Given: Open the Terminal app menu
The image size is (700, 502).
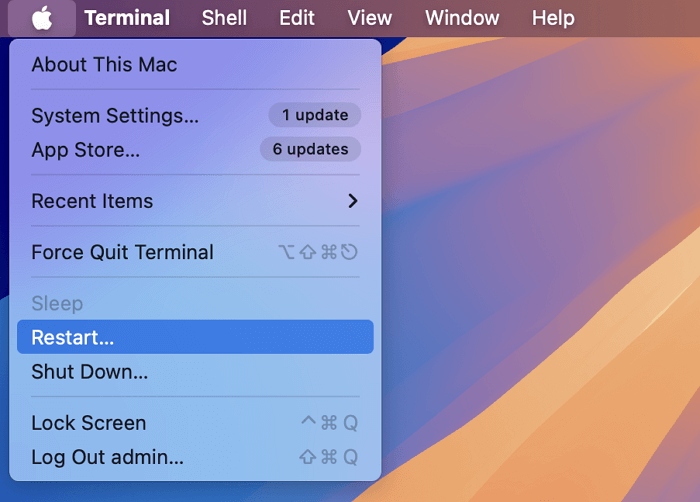Looking at the screenshot, I should pyautogui.click(x=127, y=18).
